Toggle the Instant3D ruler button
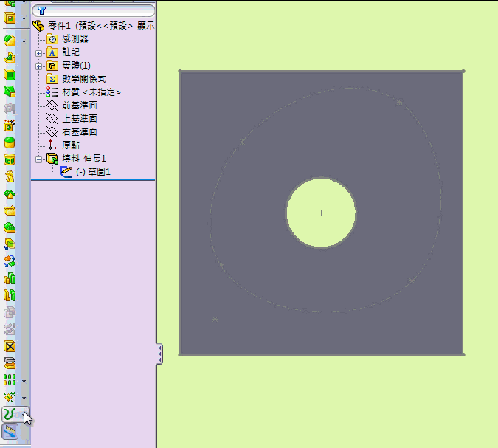The image size is (498, 448). (10, 432)
